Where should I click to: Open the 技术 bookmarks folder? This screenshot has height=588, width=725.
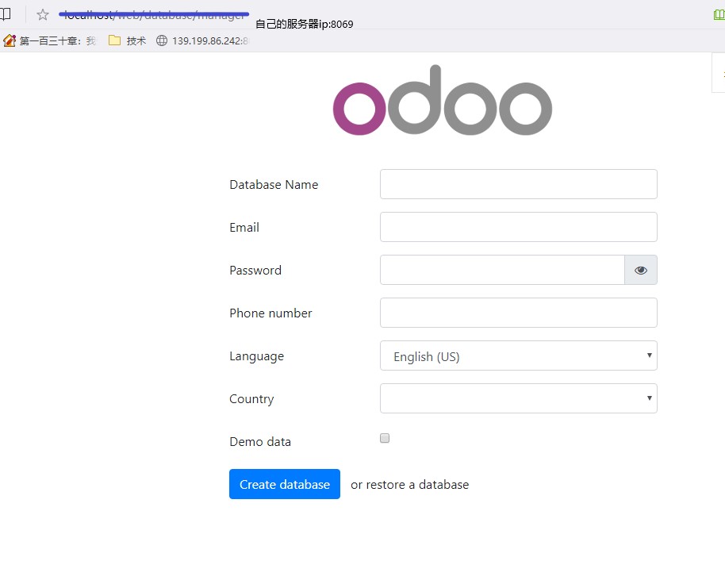pos(127,40)
